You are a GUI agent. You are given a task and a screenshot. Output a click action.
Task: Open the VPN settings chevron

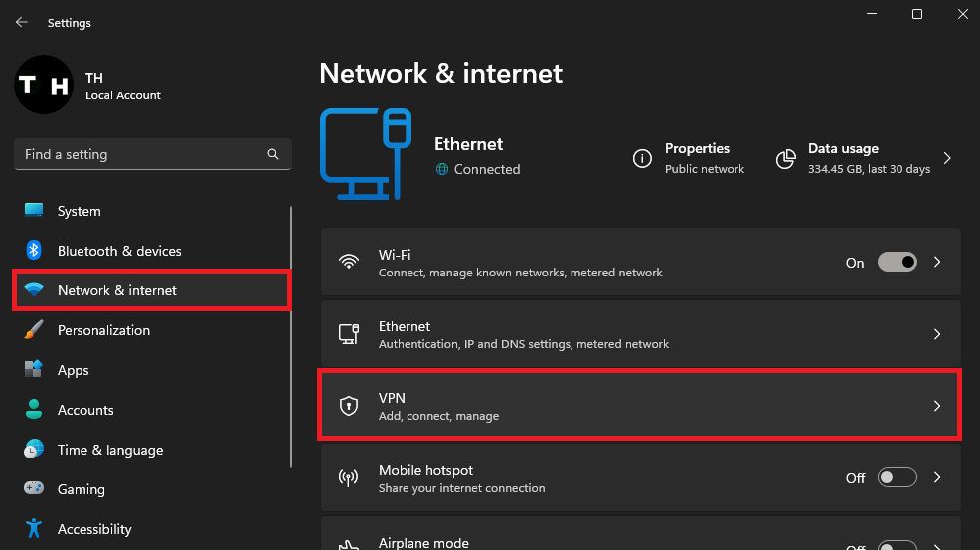point(937,406)
